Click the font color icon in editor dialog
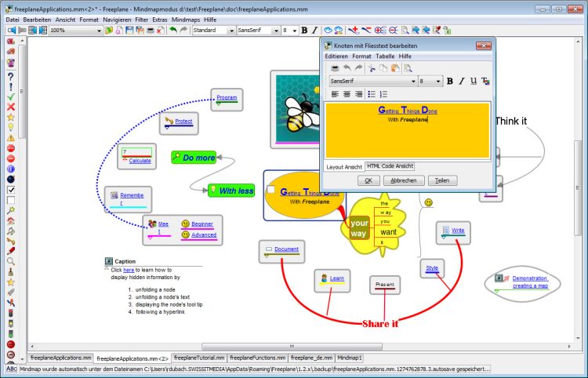 485,81
